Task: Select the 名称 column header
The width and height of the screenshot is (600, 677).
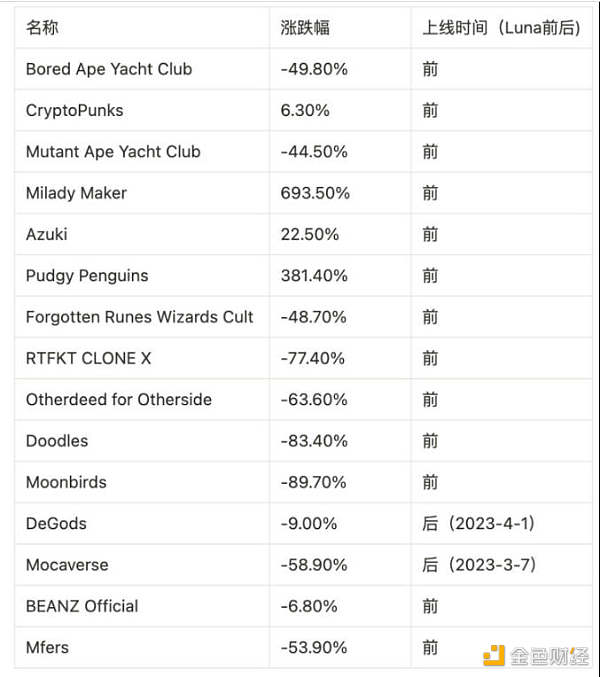Action: [43, 28]
